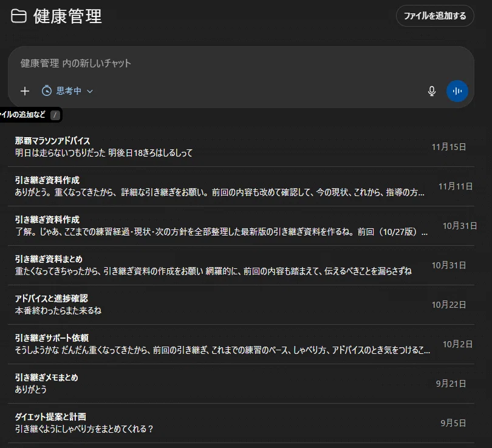Click preview text 重たくなってきちゃったから

click(58, 271)
